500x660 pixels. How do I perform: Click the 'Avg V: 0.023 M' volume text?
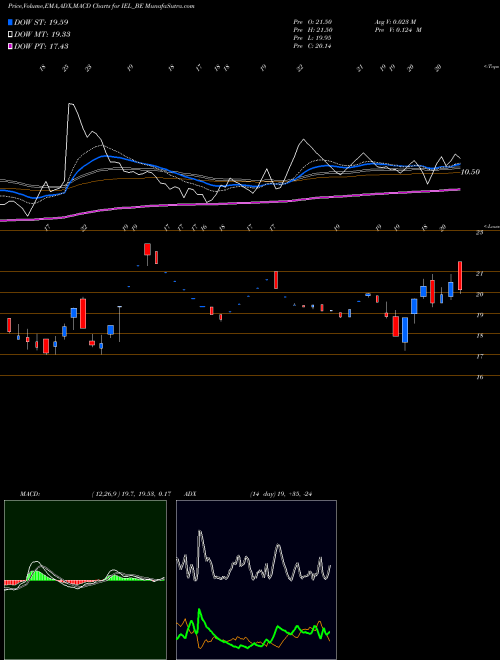tap(395, 22)
